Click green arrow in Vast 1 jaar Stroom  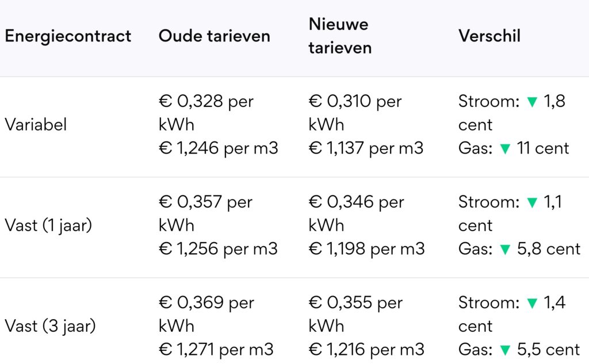tap(532, 203)
